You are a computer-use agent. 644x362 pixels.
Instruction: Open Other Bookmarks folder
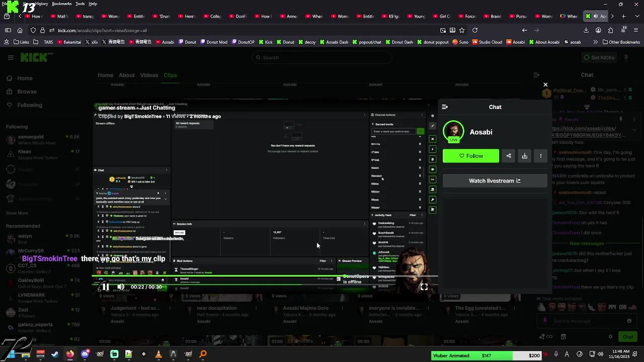coord(621,42)
